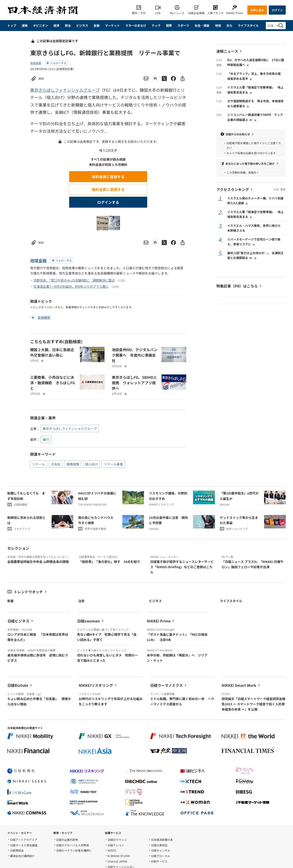Screen dimensions: 293x868
Task: Select the スポーツ nav item
Action: coord(183,26)
